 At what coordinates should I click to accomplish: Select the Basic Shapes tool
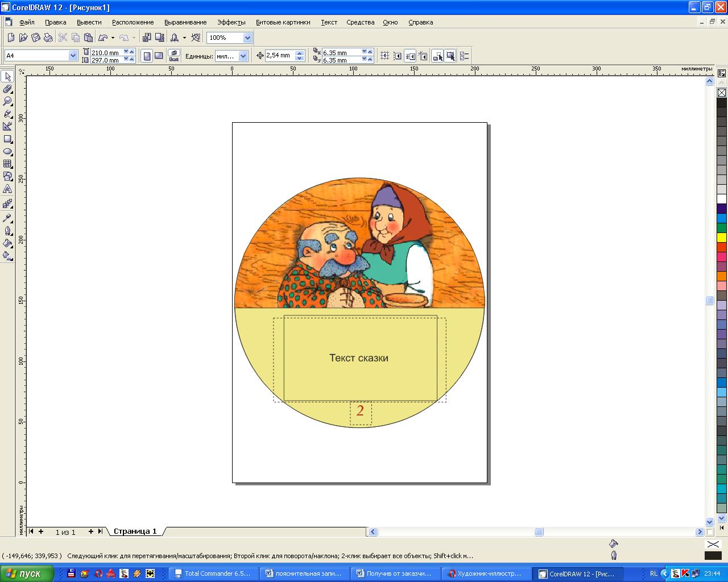pos(7,176)
